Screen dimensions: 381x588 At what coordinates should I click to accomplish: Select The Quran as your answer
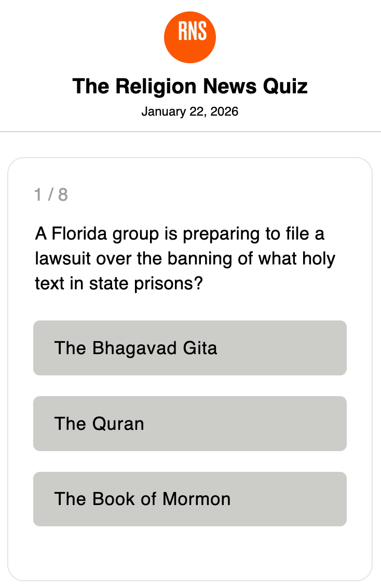pyautogui.click(x=190, y=424)
